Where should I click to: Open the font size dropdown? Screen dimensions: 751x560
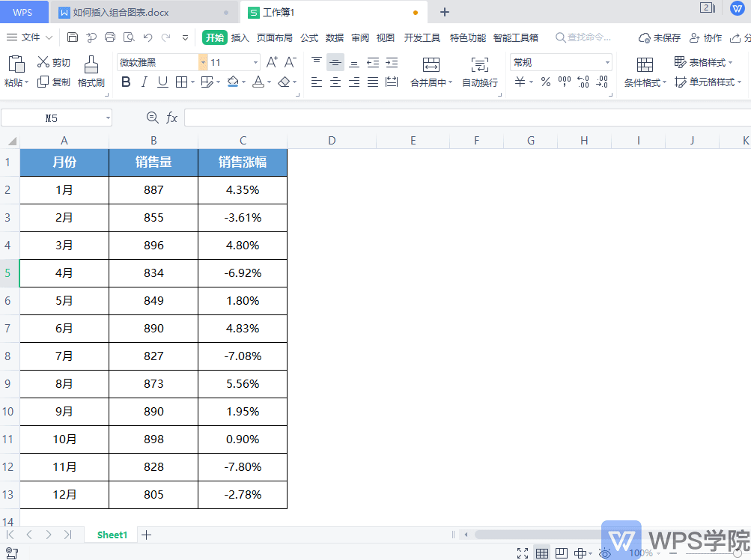255,62
